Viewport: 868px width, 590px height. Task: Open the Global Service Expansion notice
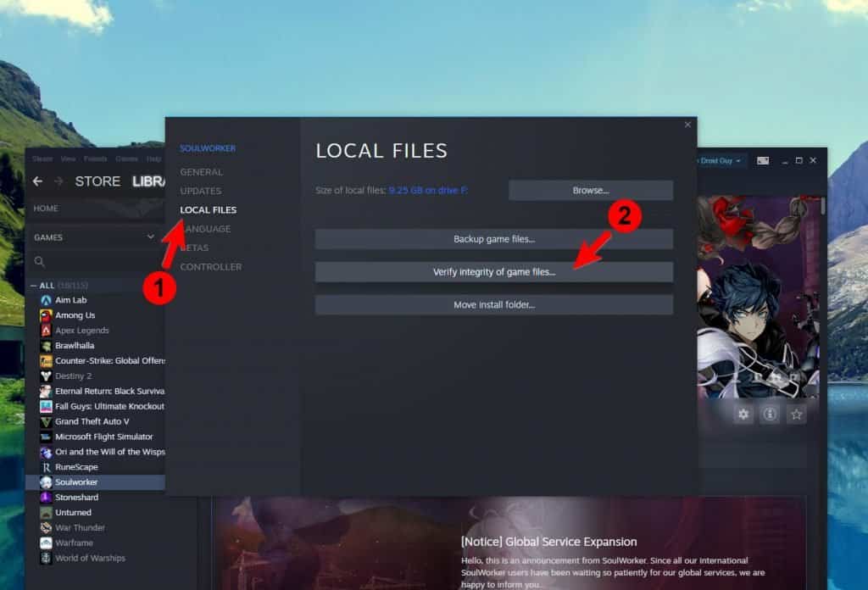point(548,542)
